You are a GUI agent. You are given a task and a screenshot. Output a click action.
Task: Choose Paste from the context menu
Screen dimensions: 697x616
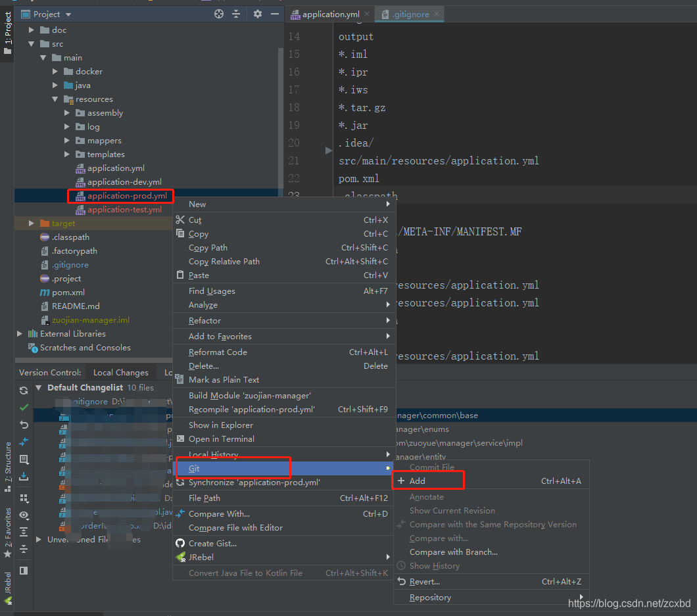(x=283, y=275)
